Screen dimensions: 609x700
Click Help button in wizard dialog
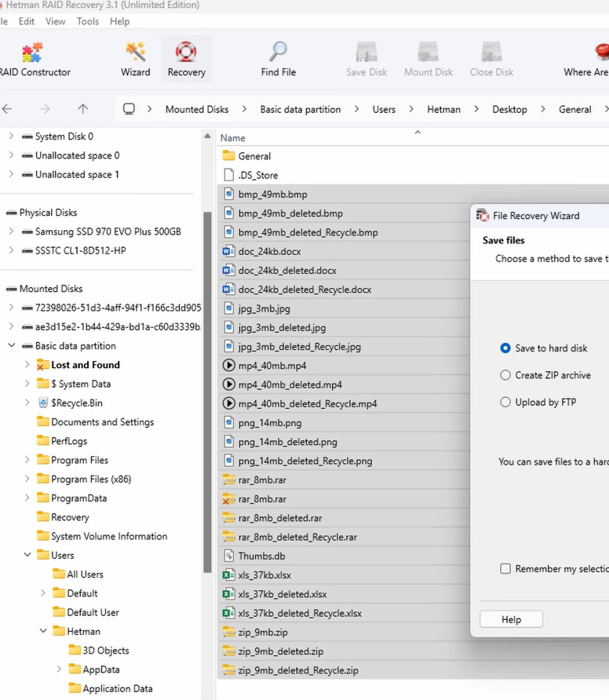click(511, 619)
